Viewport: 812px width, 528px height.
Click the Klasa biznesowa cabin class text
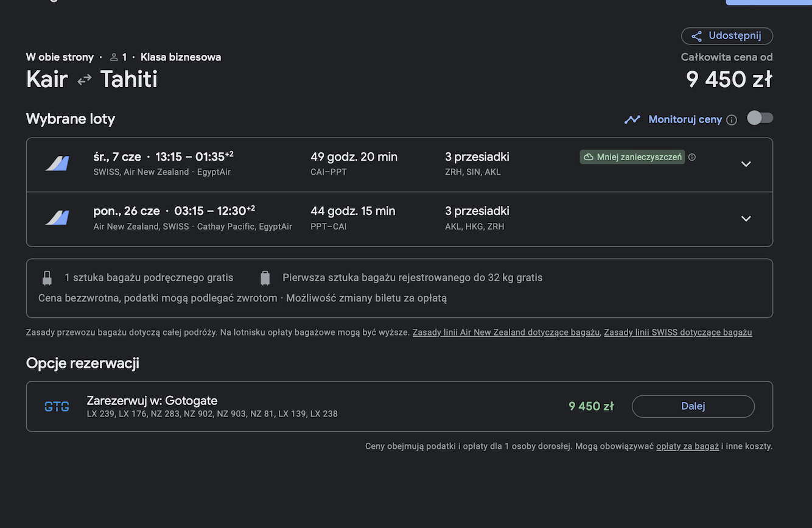pos(181,57)
